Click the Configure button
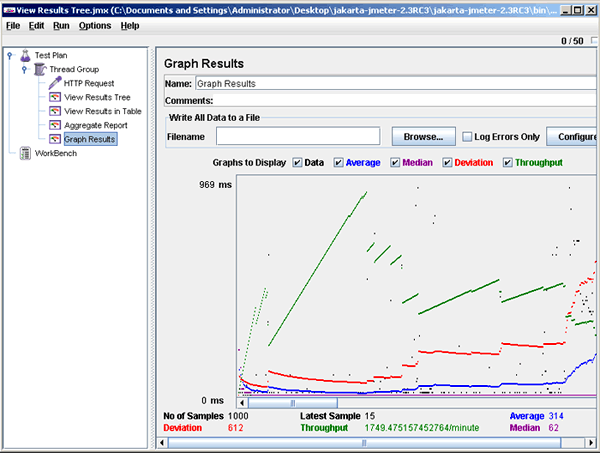Screen dimensions: 600x453 click(574, 136)
